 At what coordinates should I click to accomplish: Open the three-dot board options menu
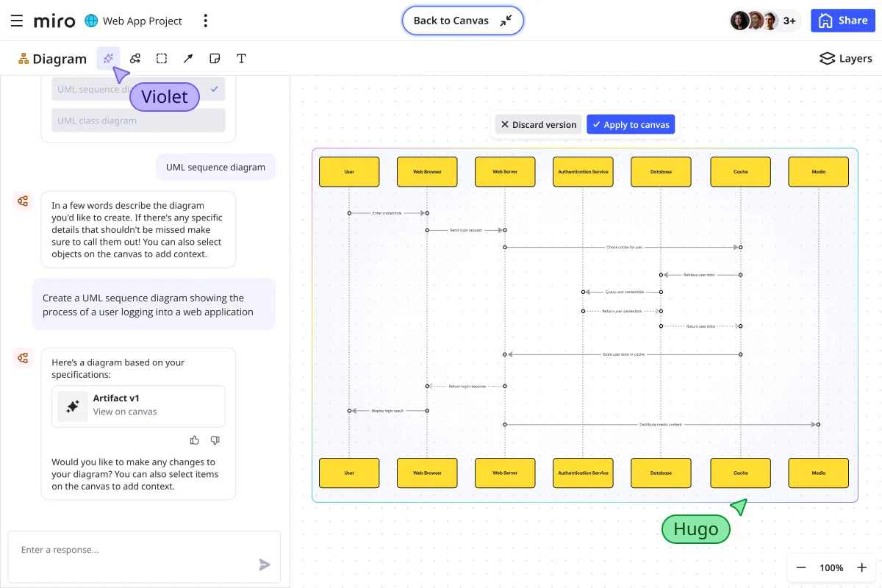point(206,21)
